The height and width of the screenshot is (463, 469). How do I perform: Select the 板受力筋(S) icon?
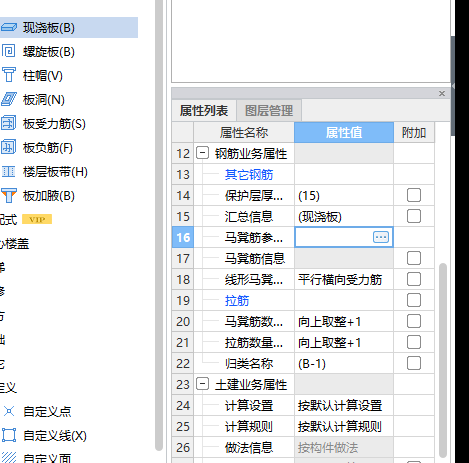[x=9, y=123]
